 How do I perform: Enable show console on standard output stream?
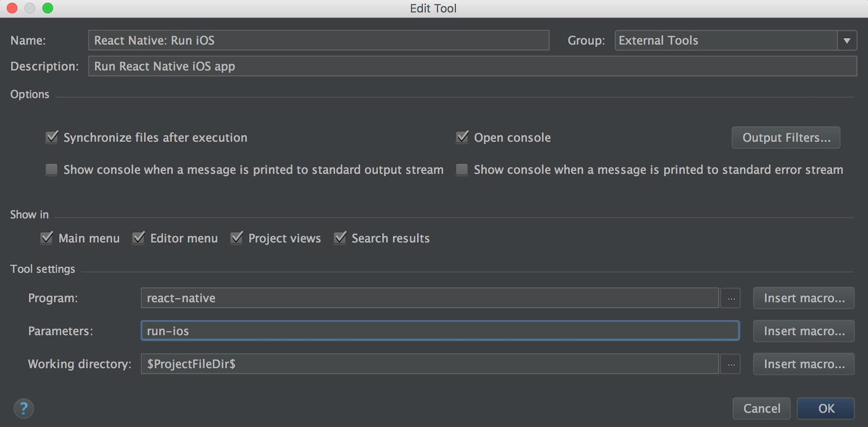52,170
